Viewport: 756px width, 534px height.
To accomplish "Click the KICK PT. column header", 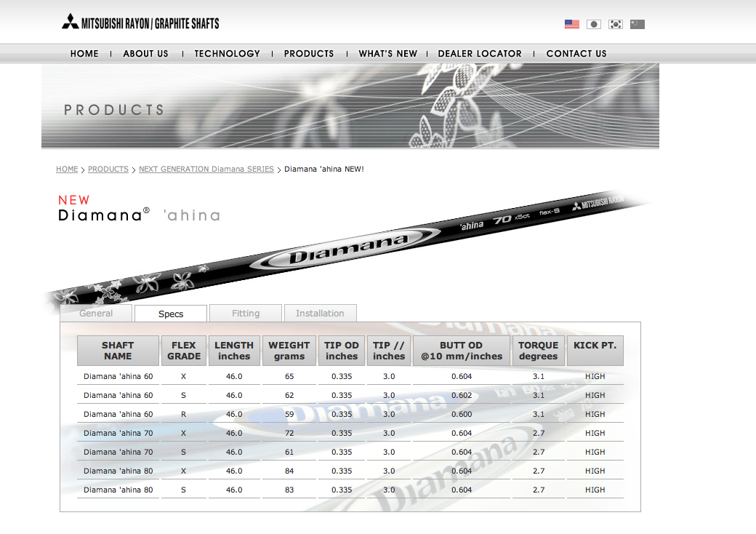I will point(595,351).
